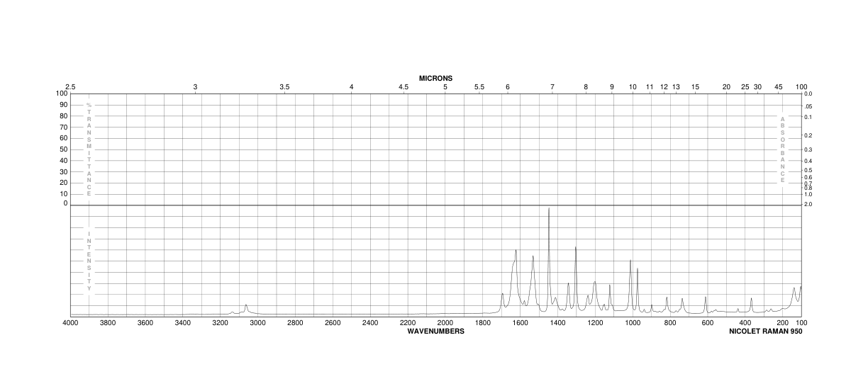Viewport: 868px width, 374px height.
Task: Click the MICRONS axis title
Action: [x=435, y=78]
